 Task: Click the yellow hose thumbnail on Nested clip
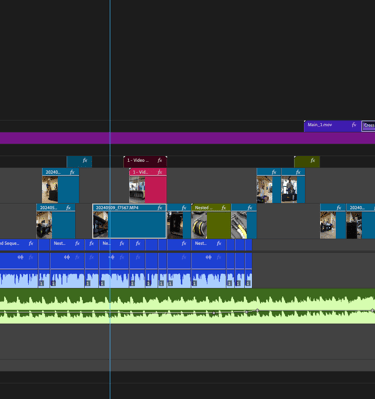pyautogui.click(x=199, y=225)
